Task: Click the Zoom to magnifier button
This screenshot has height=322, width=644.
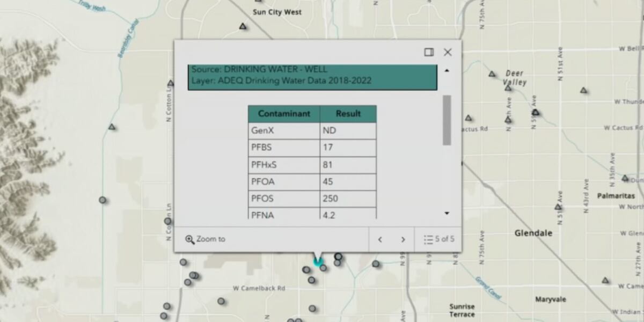Action: click(206, 239)
